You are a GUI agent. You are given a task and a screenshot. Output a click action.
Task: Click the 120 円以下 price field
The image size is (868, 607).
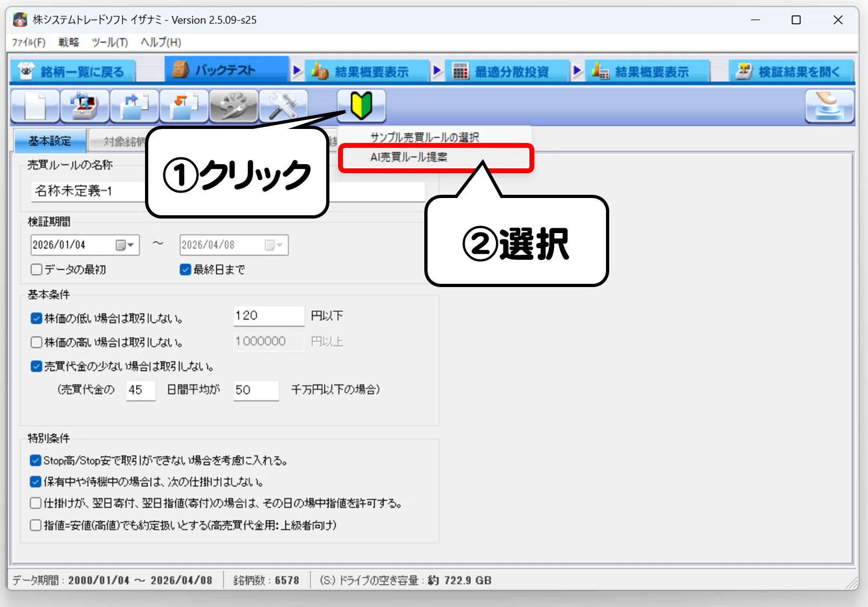pyautogui.click(x=269, y=316)
